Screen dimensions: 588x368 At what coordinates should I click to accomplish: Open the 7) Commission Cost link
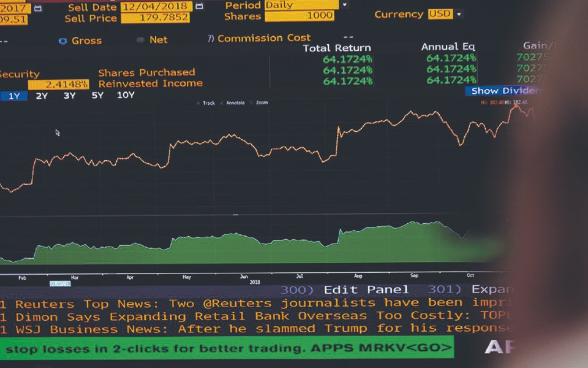pyautogui.click(x=259, y=38)
